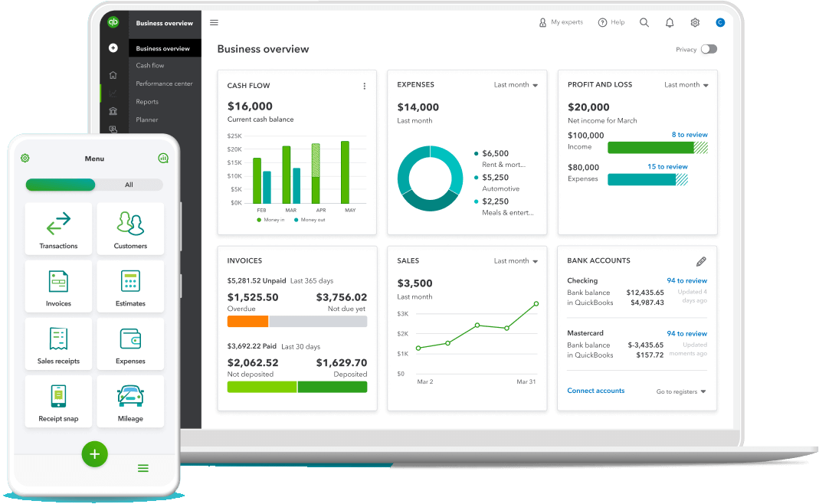Screen dimensions: 819x504
Task: Open Sales receipts tile on phone
Action: (x=58, y=344)
